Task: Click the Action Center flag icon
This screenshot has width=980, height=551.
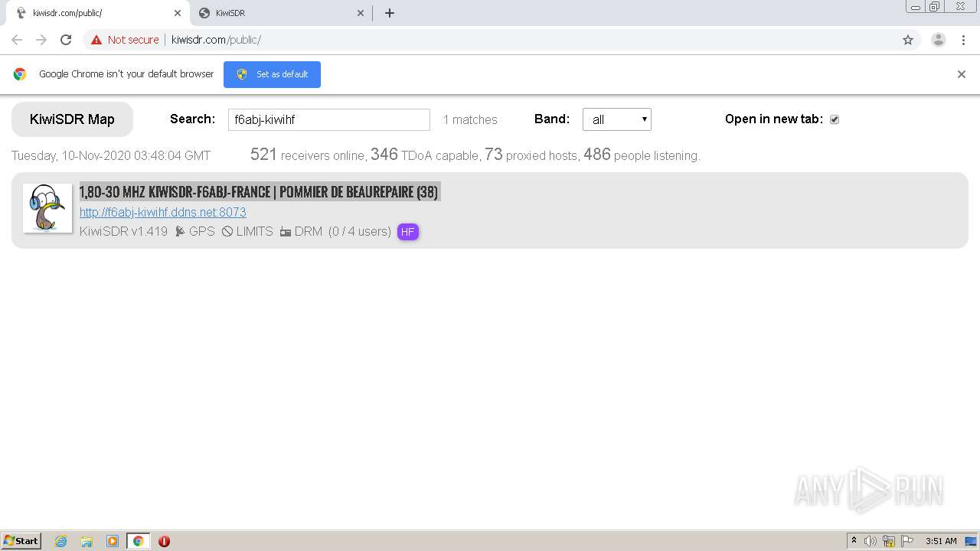Action: coord(907,541)
